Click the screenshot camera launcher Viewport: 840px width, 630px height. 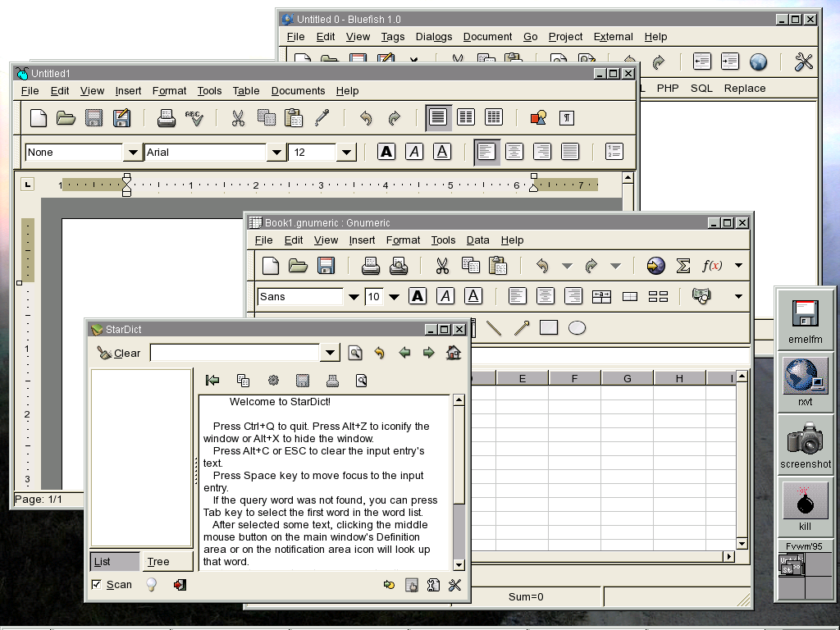coord(806,445)
